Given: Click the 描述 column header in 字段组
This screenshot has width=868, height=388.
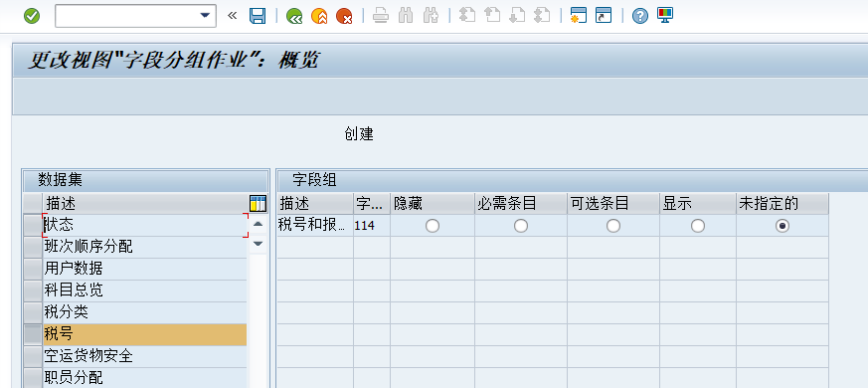Looking at the screenshot, I should coord(314,203).
